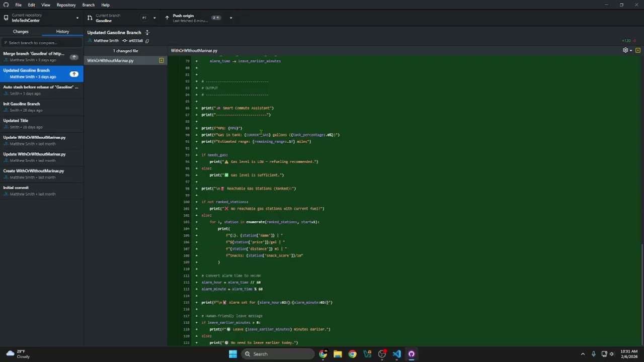Open the File menu
The height and width of the screenshot is (362, 644).
point(18,5)
